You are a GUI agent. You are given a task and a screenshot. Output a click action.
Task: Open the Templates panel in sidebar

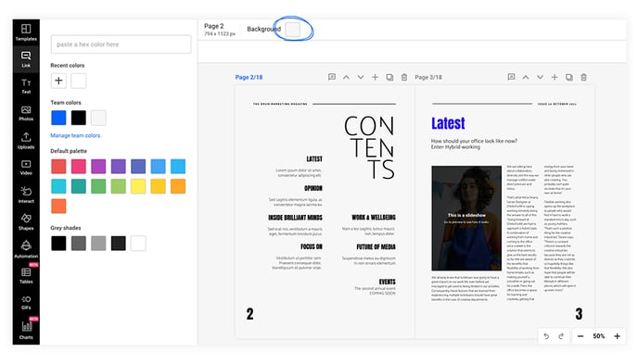point(26,32)
